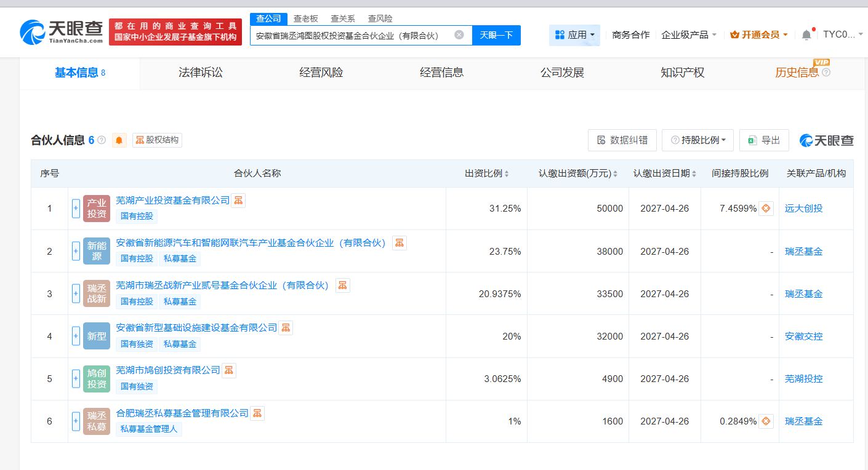
Task: Open the 安徽交控 related institution link
Action: pos(803,337)
